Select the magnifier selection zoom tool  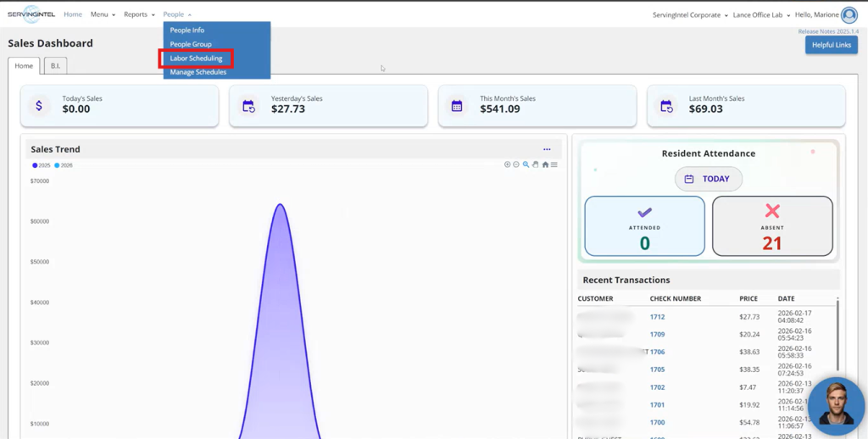526,164
